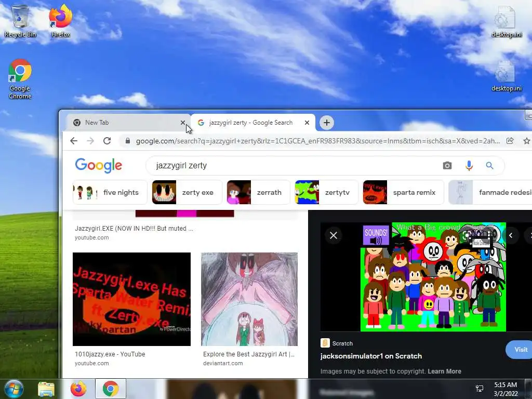Click the Scratch source icon
This screenshot has width=532, height=399.
325,343
